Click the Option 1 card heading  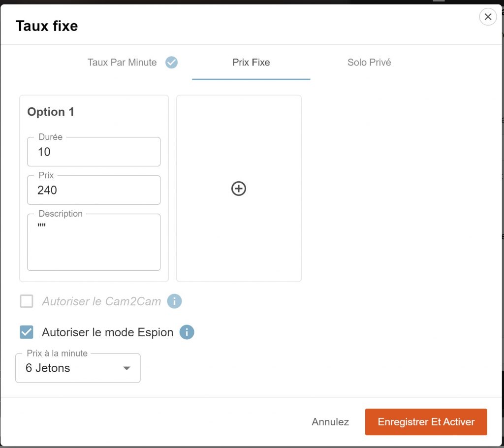tap(51, 112)
